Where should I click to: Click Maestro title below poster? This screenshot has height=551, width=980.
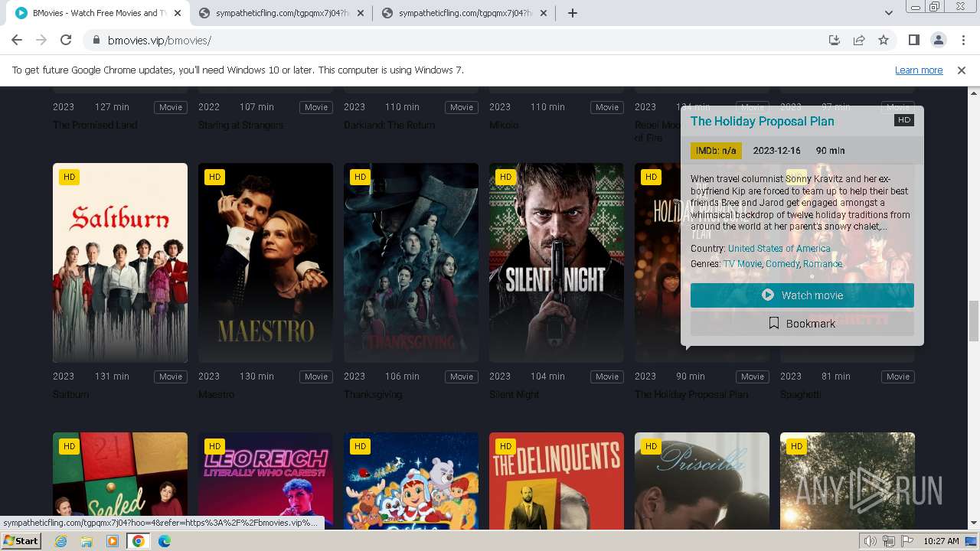pyautogui.click(x=215, y=395)
